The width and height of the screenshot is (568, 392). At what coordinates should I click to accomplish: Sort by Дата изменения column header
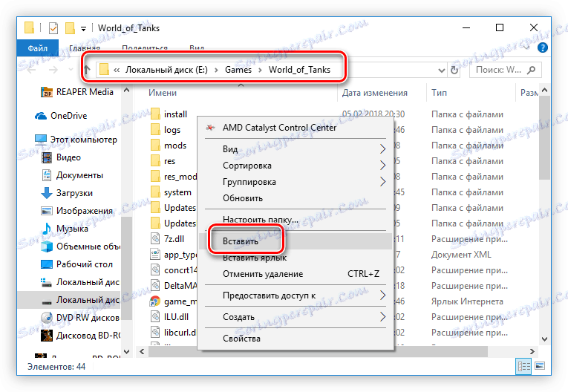pos(374,93)
